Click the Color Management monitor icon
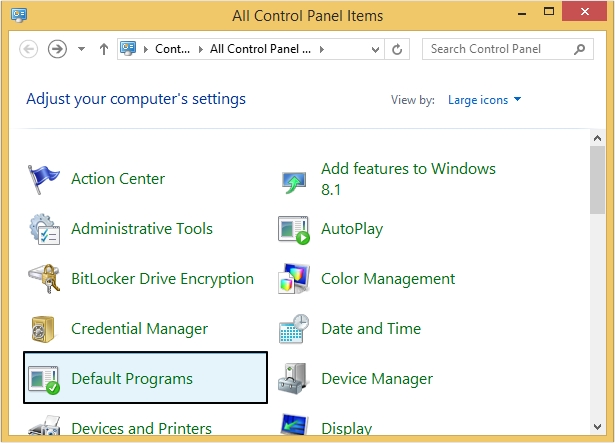The image size is (615, 443). [294, 279]
